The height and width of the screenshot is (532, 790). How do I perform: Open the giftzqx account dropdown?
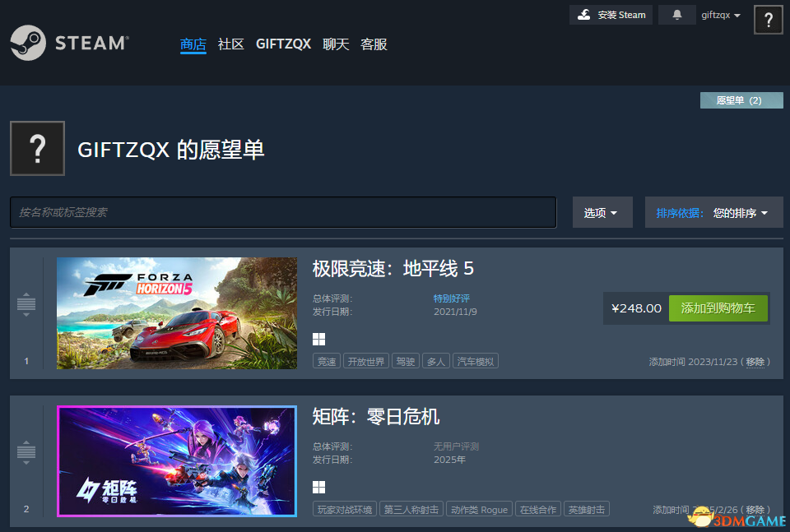coord(721,15)
